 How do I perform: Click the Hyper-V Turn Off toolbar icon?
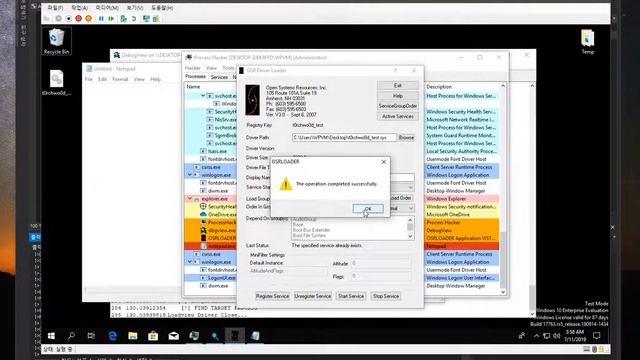tap(69, 19)
